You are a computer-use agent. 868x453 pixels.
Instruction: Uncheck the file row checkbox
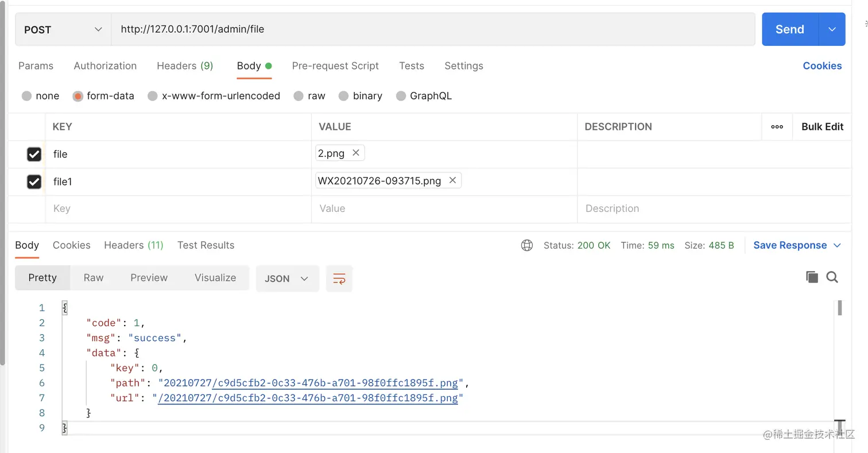click(34, 154)
